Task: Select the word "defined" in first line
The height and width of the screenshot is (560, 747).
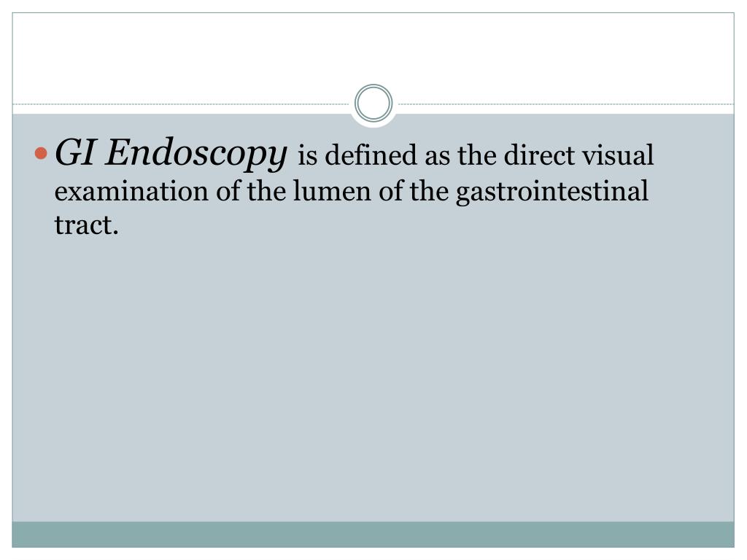Action: (x=371, y=155)
